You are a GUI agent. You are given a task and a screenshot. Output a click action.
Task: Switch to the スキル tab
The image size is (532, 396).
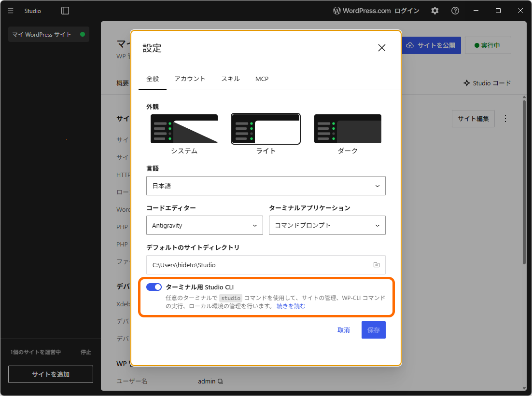[230, 79]
